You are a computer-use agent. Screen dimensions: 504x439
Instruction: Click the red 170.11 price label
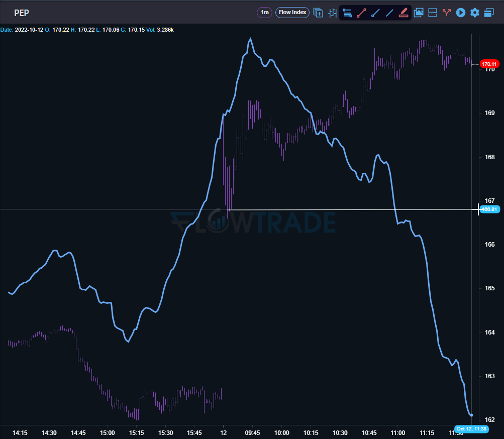click(489, 64)
